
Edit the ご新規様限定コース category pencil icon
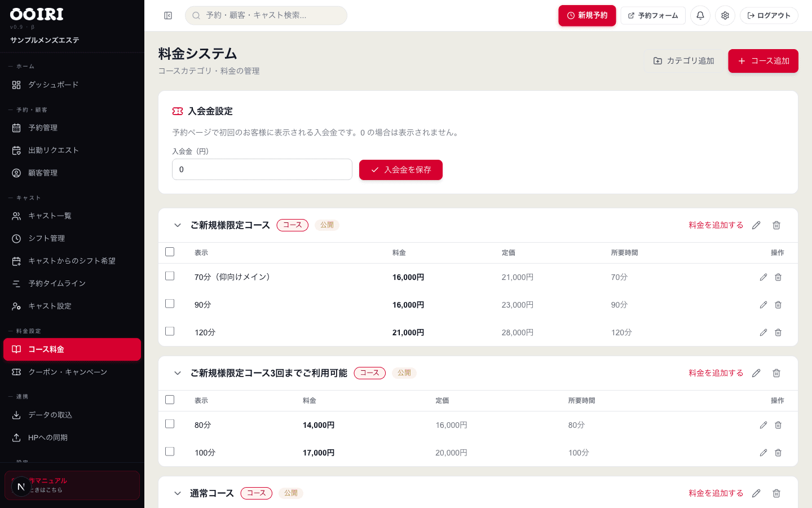[756, 225]
